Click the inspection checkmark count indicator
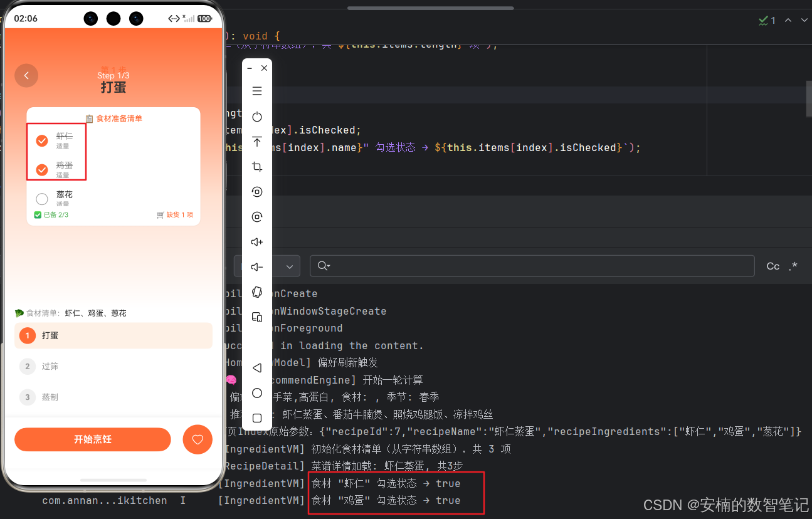Screen dimensions: 812x519 click(x=767, y=20)
